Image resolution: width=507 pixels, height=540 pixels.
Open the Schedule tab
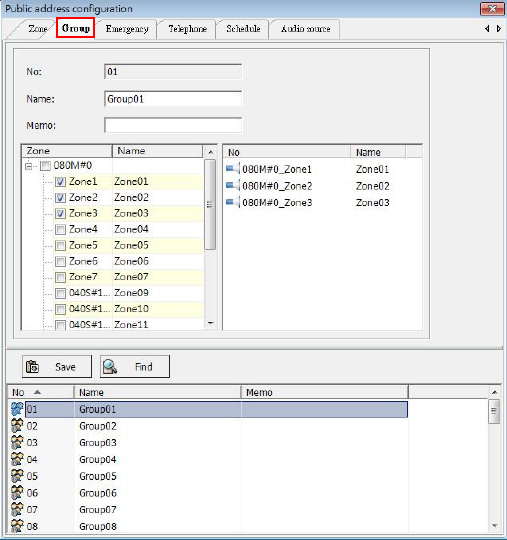pos(243,29)
